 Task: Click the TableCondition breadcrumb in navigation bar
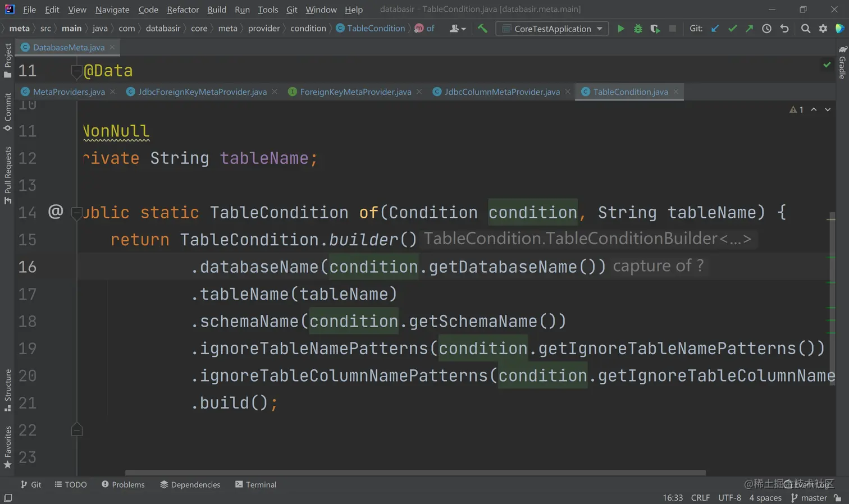(x=371, y=29)
